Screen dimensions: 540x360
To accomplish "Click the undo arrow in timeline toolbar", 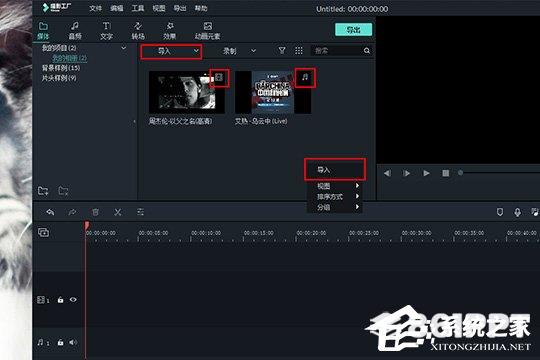I will [x=50, y=212].
